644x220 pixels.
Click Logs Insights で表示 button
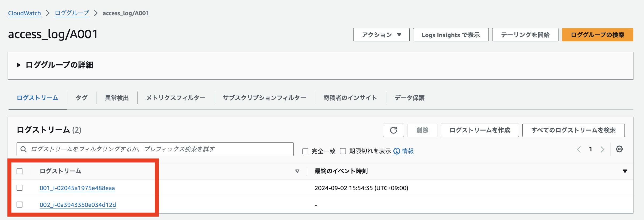[x=451, y=35]
